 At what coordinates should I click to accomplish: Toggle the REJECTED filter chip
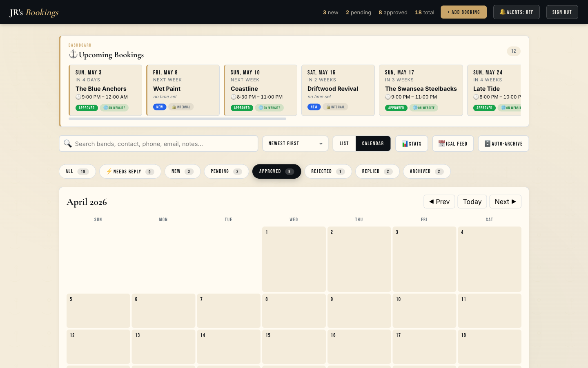click(x=328, y=171)
